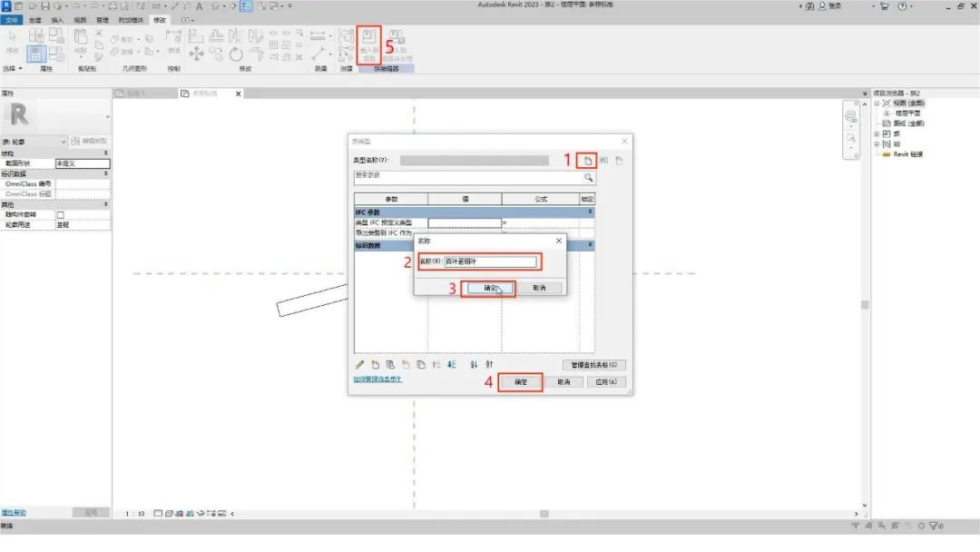The width and height of the screenshot is (980, 552).
Task: Select the Rotate tool in Modify panel
Action: pyautogui.click(x=236, y=54)
